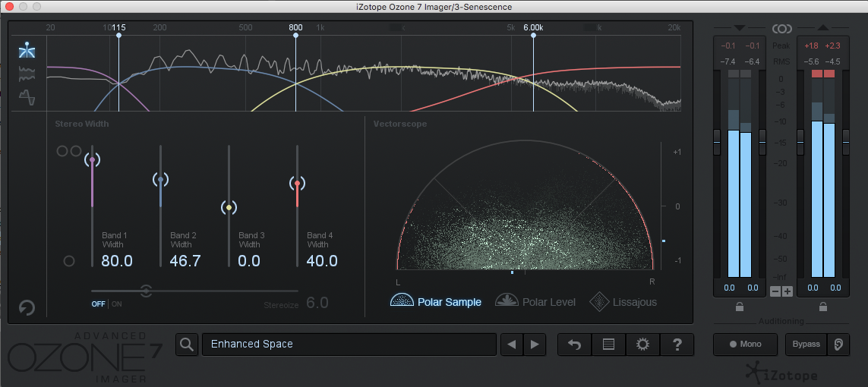The image size is (868, 387).
Task: Click the Band 4 Width value 40.0
Action: click(322, 261)
